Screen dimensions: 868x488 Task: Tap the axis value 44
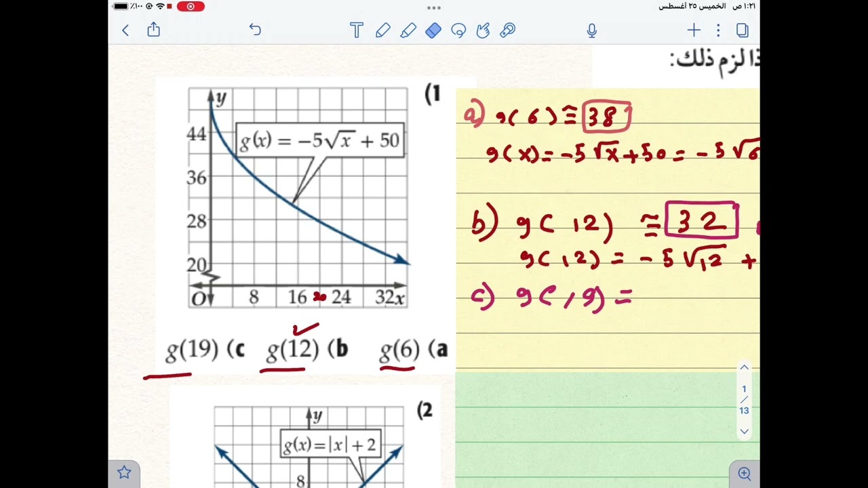pos(197,134)
